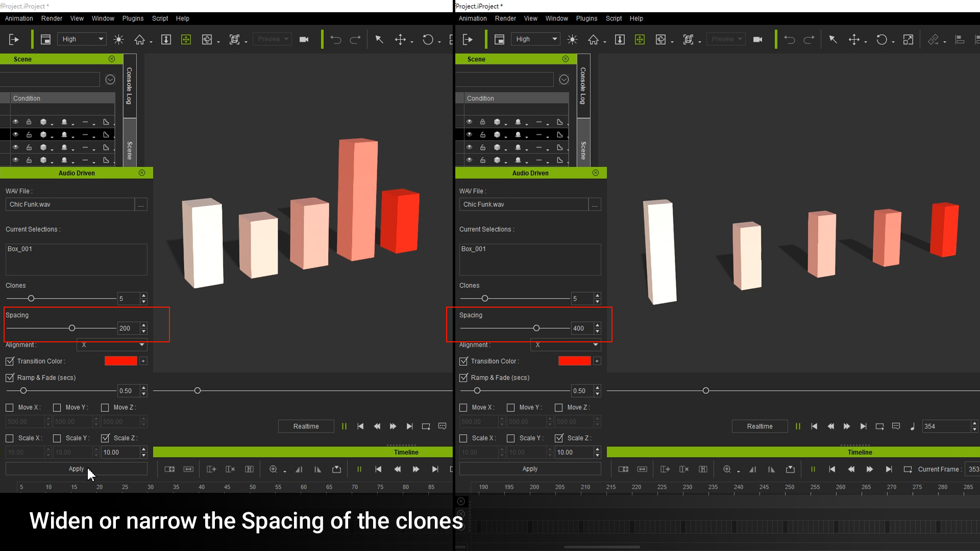Click the Spacing slider handle in left panel

pyautogui.click(x=72, y=328)
